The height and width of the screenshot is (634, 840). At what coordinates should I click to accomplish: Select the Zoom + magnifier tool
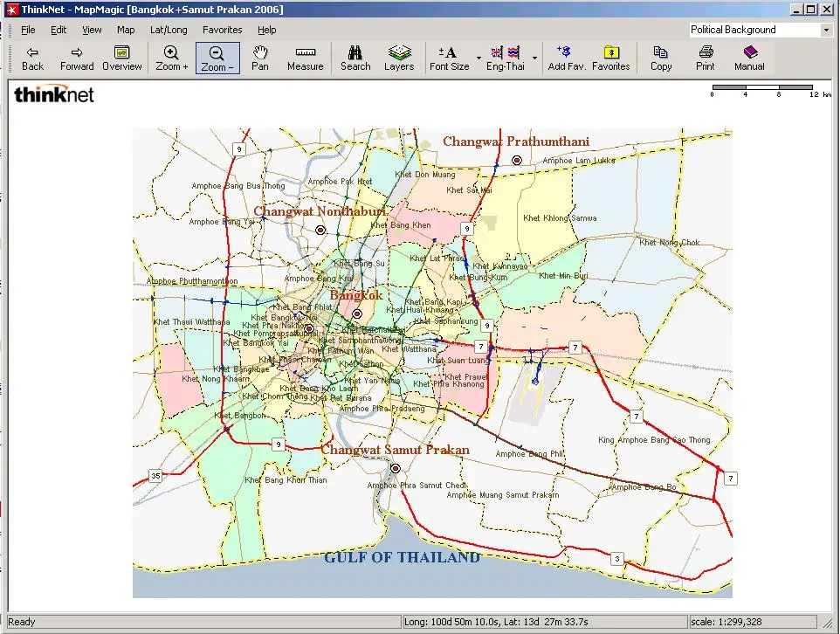[171, 58]
